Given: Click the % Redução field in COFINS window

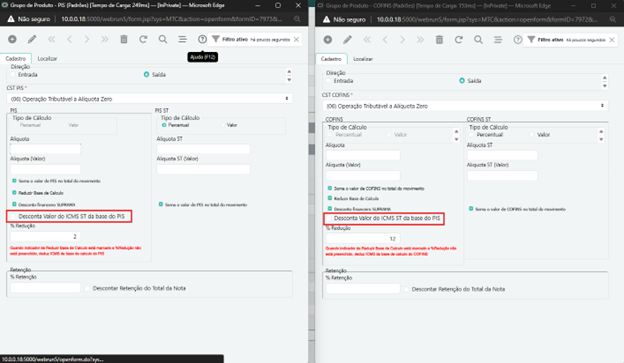Looking at the screenshot, I should point(363,238).
